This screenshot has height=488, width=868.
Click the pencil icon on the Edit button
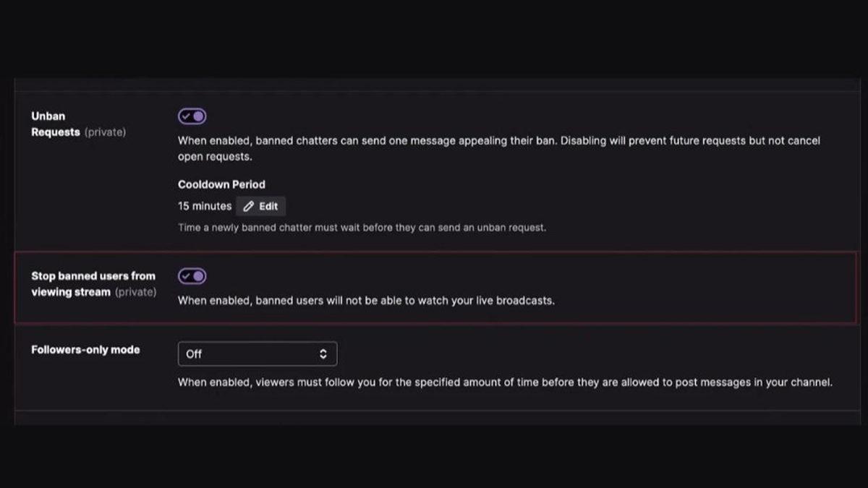(x=250, y=205)
